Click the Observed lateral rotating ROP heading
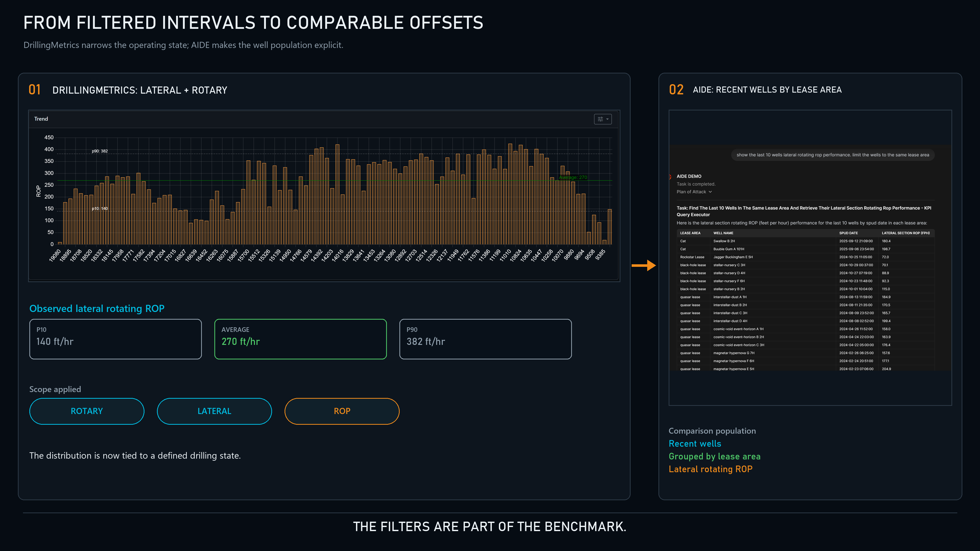The height and width of the screenshot is (551, 980). pos(97,308)
